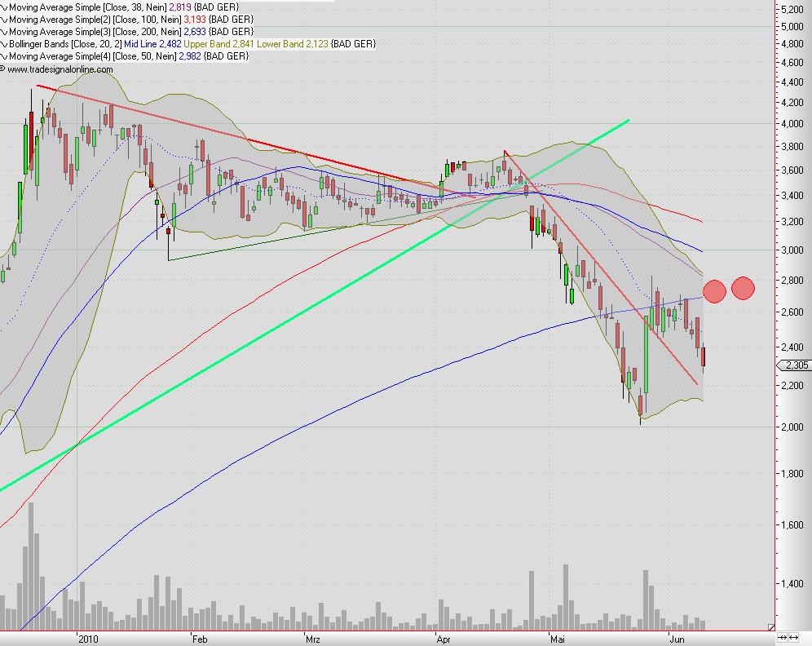Click the Apr label on the time axis
Viewport: 812px width, 646px height.
(x=444, y=639)
